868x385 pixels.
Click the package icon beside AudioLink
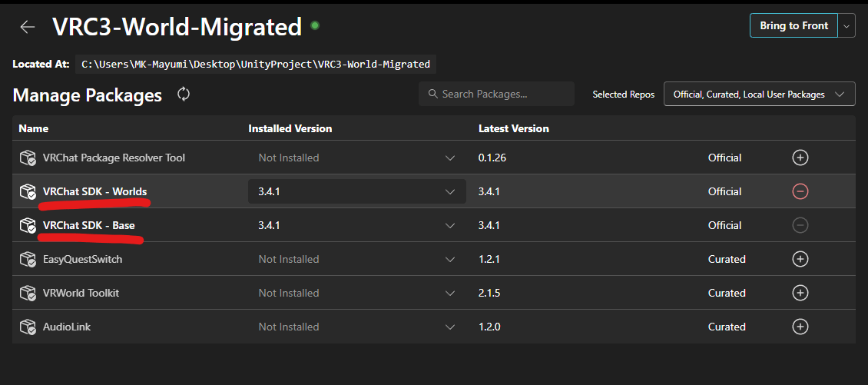pos(28,327)
